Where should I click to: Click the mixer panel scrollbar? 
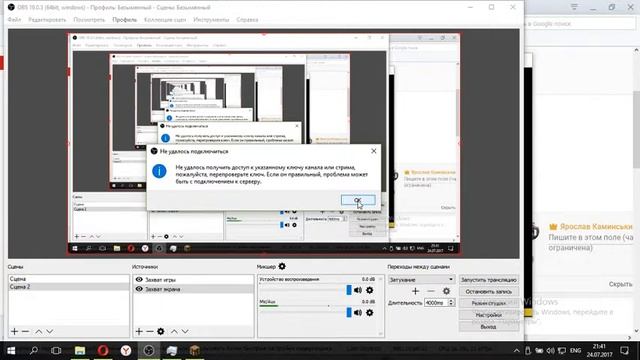tap(381, 306)
